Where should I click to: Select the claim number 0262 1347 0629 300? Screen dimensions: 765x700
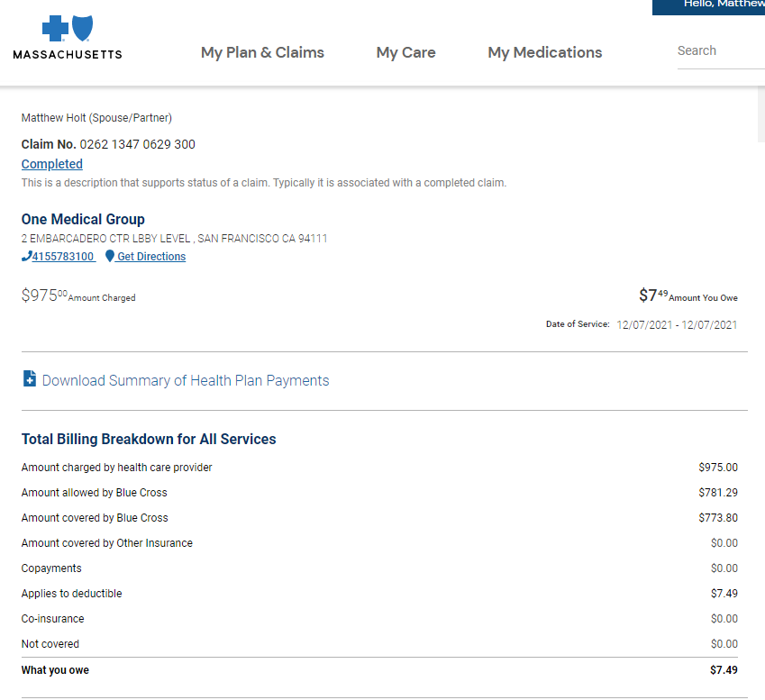click(137, 144)
